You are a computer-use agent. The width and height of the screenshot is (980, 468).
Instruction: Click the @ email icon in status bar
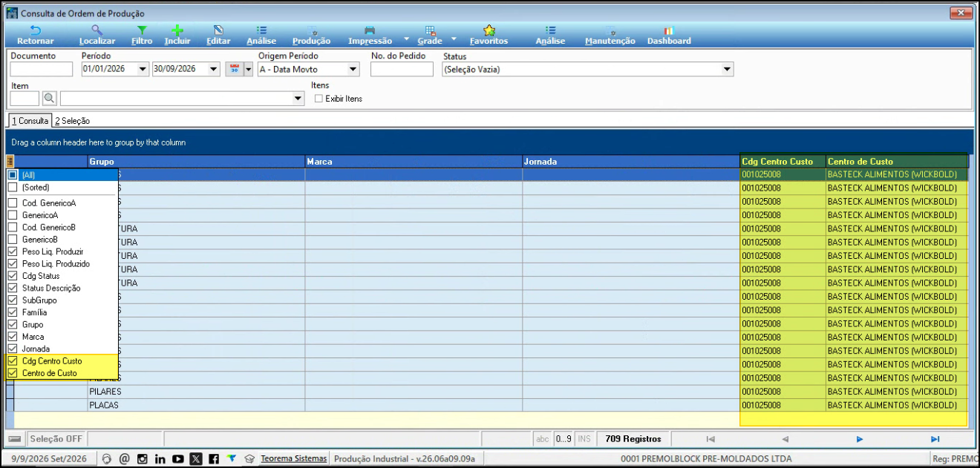click(124, 459)
